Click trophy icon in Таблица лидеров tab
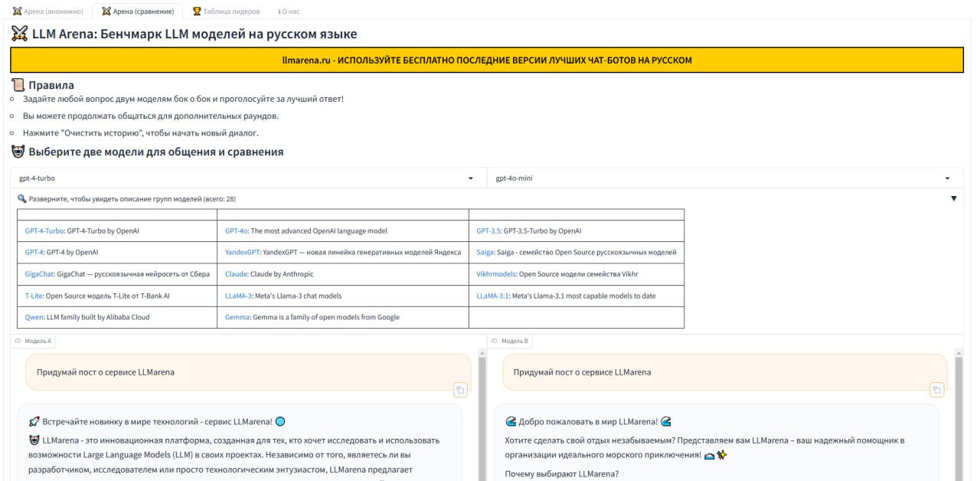Image resolution: width=980 pixels, height=481 pixels. pyautogui.click(x=197, y=11)
